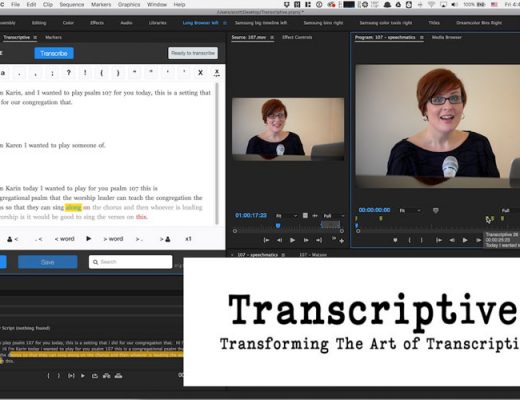The height and width of the screenshot is (400, 520).
Task: Switch to the Color workspace
Action: pyautogui.click(x=68, y=23)
